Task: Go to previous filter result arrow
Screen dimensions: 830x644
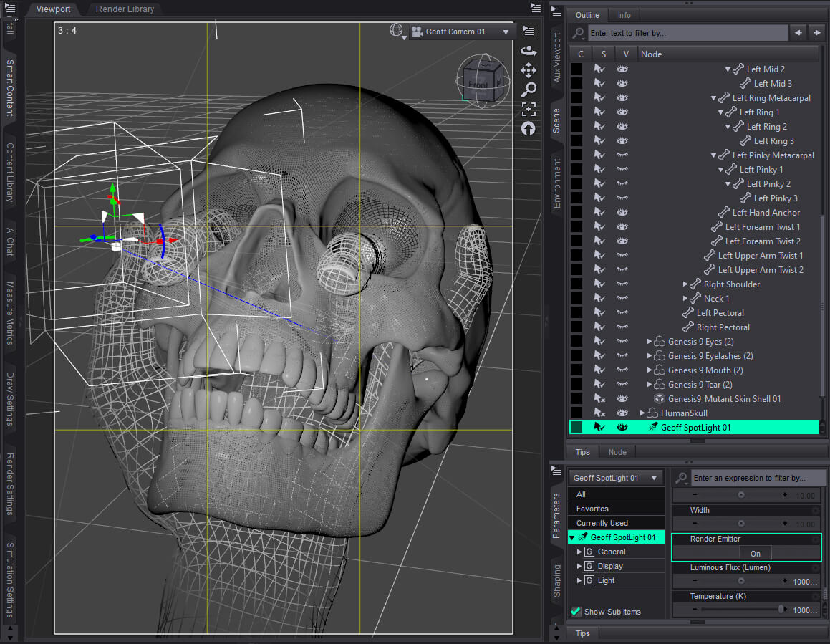Action: point(798,33)
